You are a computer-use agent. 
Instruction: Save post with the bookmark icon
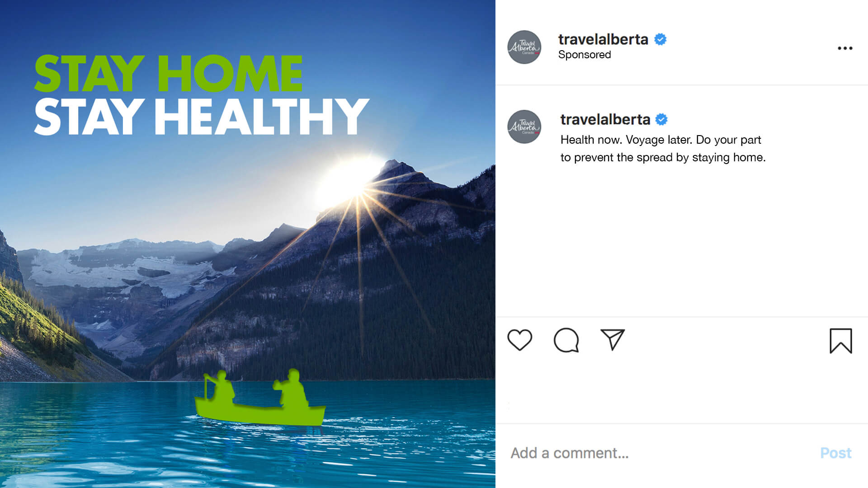click(x=840, y=341)
